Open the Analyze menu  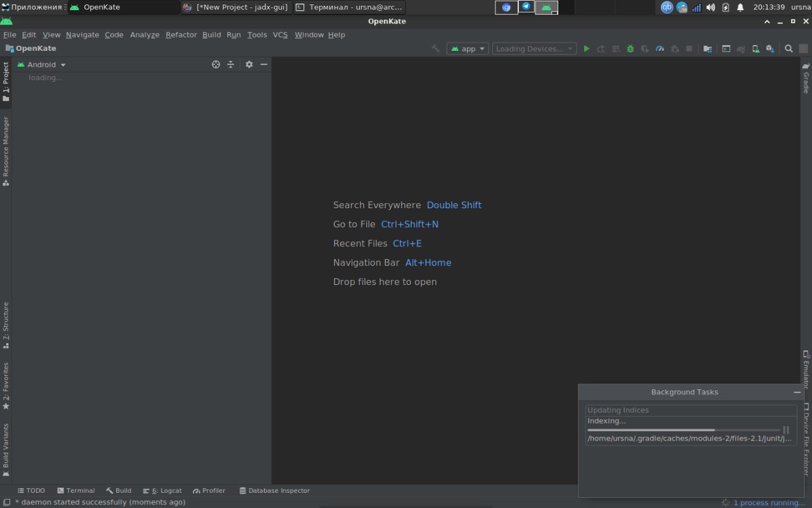(145, 35)
